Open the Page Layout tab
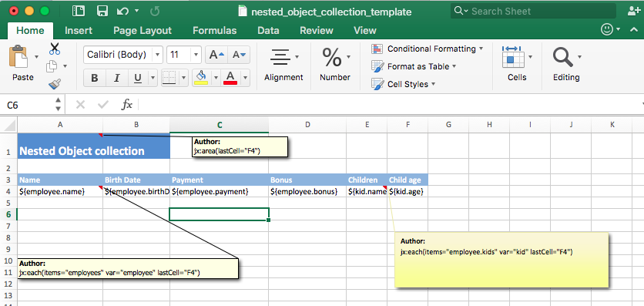 [143, 30]
